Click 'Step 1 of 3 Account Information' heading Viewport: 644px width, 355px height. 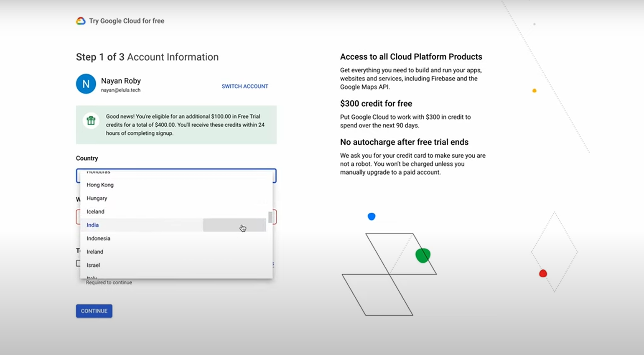coord(147,57)
